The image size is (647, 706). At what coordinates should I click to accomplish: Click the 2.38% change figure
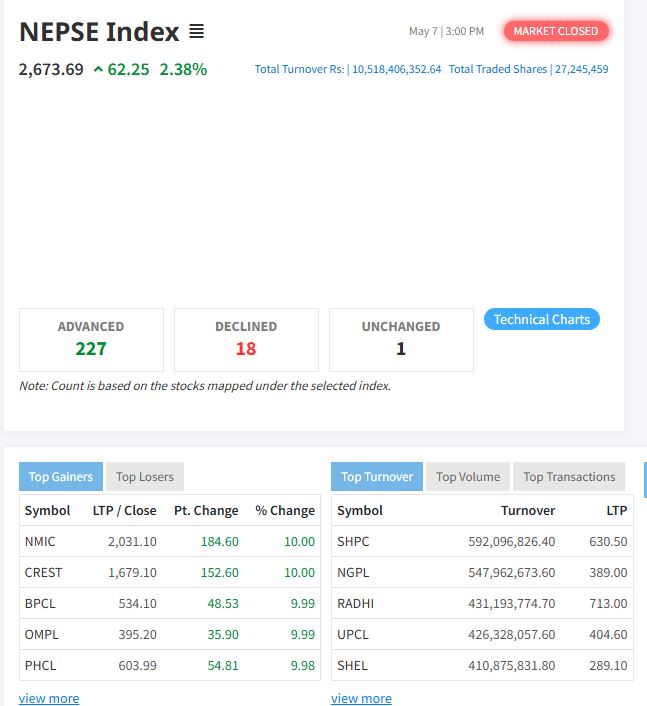click(183, 69)
